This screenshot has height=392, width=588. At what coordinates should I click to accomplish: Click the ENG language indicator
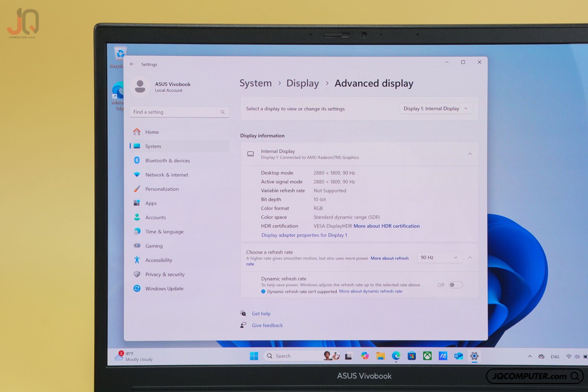click(555, 357)
